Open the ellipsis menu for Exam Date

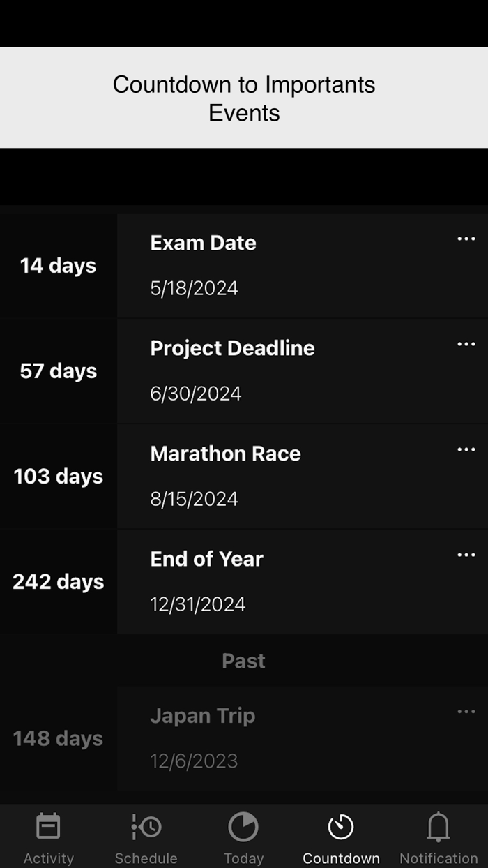466,239
